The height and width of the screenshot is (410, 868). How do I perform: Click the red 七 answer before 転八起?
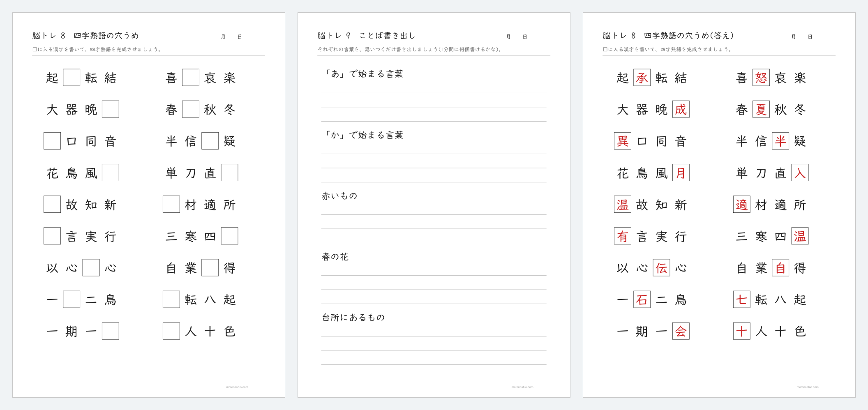(x=742, y=299)
